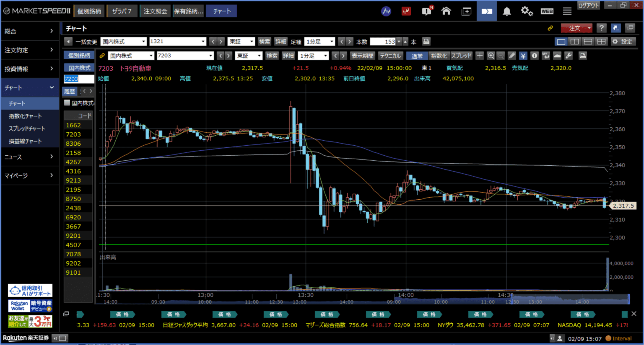Open help with the question mark icon
644x345 pixels.
pyautogui.click(x=602, y=28)
